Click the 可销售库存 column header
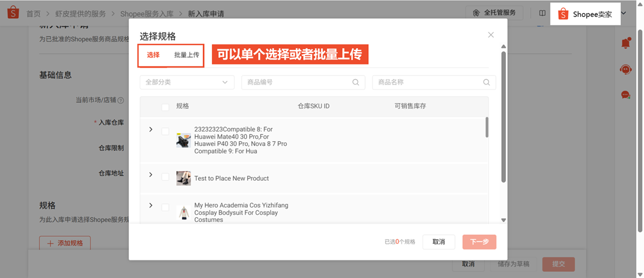This screenshot has height=278, width=644. click(x=410, y=106)
